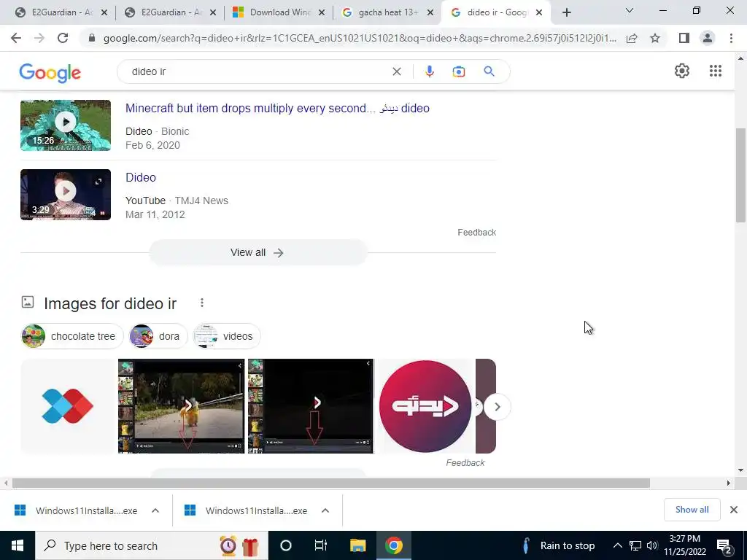The height and width of the screenshot is (560, 747).
Task: Clear the Google search box text
Action: tap(396, 71)
